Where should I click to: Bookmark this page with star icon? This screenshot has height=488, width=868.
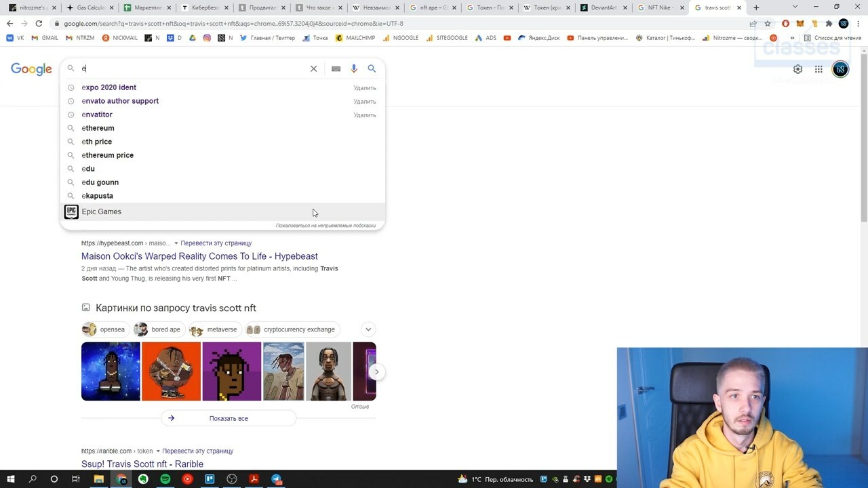768,23
